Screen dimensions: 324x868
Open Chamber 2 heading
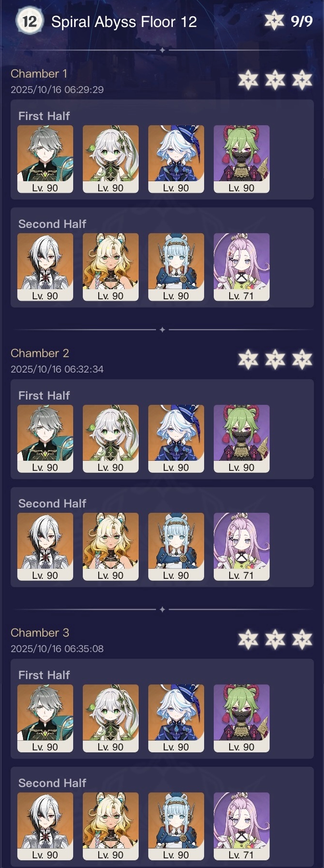click(x=40, y=353)
